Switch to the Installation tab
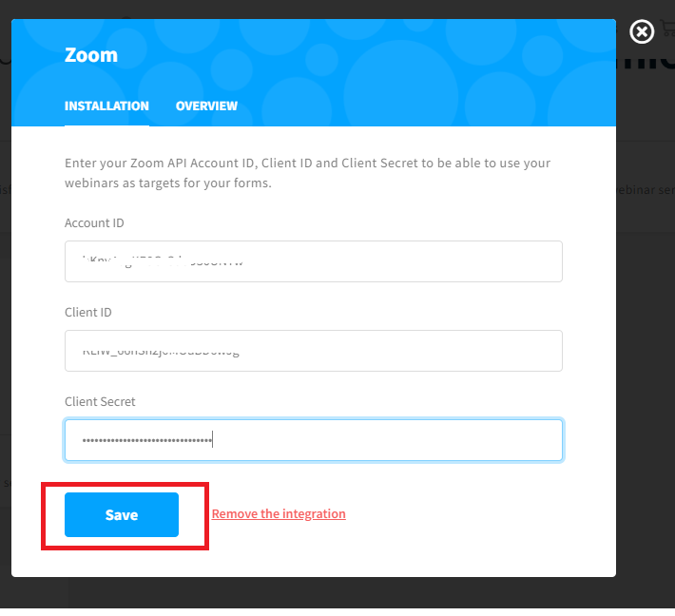 [x=106, y=106]
